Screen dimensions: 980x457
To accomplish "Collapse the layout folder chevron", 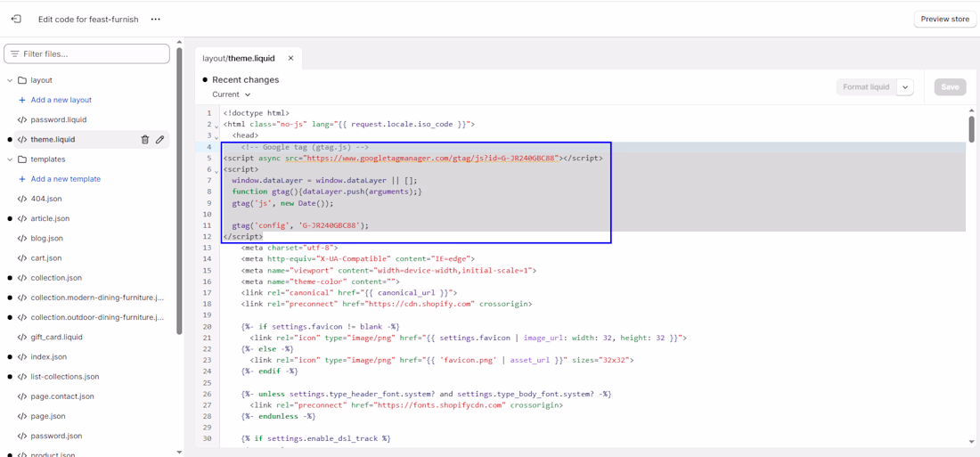I will click(x=10, y=80).
